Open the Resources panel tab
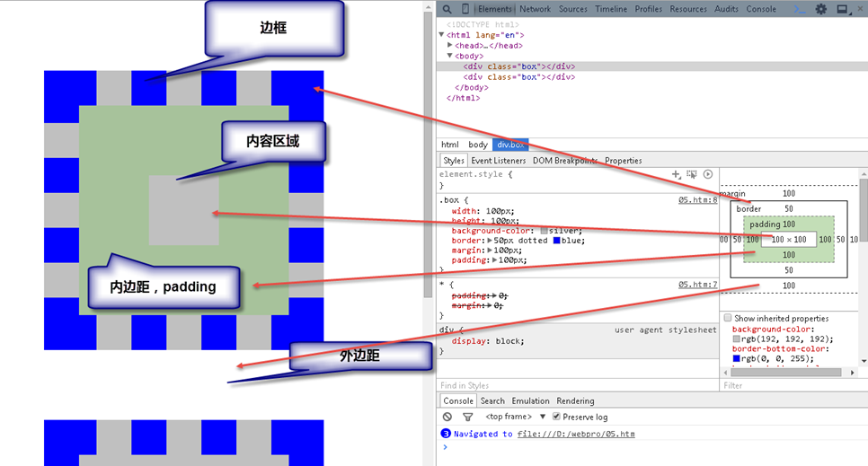 coord(688,9)
